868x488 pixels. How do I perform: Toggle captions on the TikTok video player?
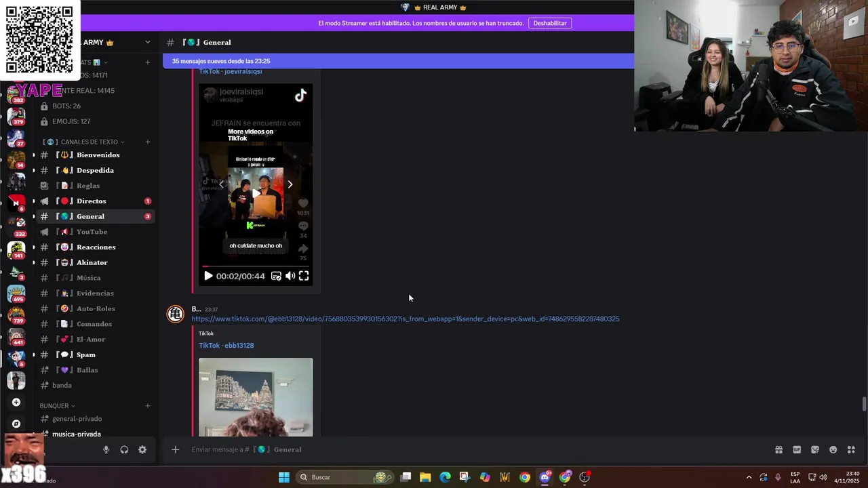click(x=276, y=276)
